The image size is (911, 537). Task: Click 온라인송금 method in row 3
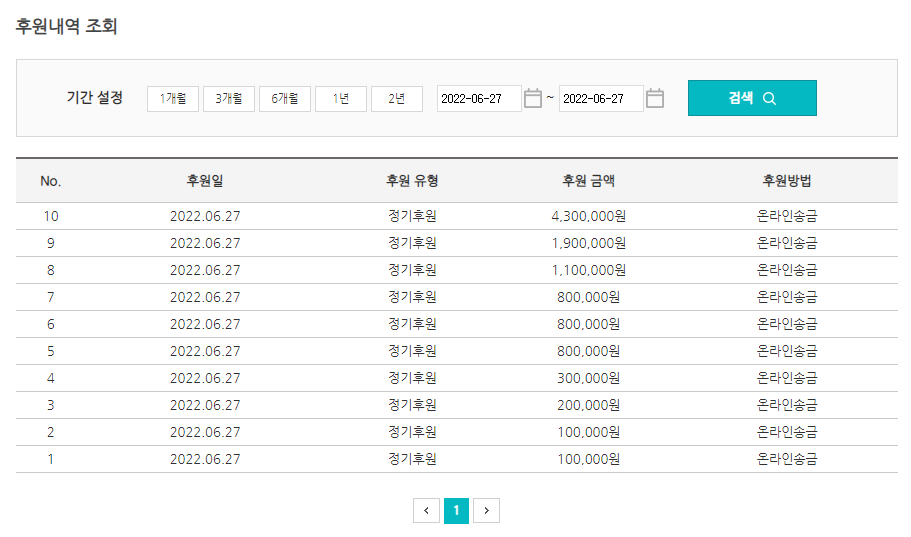click(x=787, y=405)
